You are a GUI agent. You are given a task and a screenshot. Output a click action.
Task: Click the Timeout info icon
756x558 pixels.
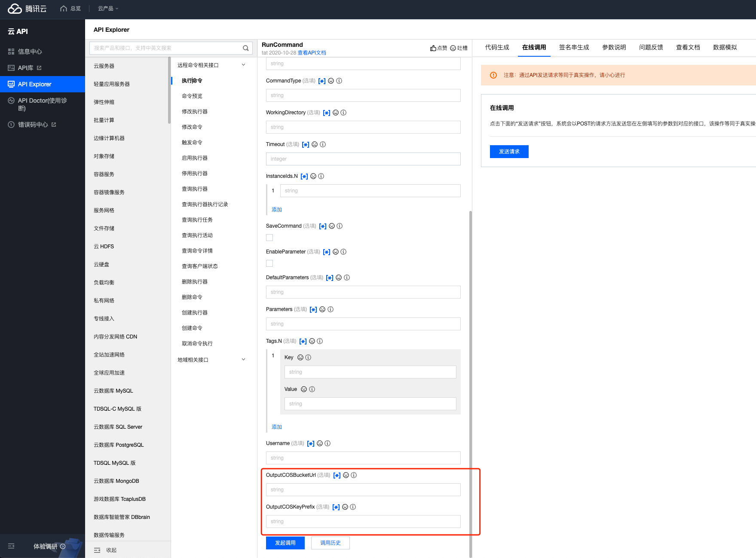(323, 144)
